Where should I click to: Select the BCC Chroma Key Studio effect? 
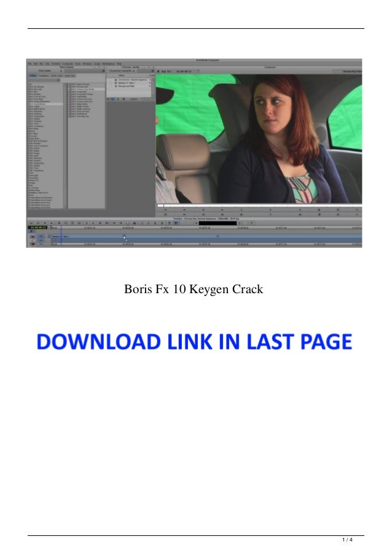pyautogui.click(x=86, y=89)
